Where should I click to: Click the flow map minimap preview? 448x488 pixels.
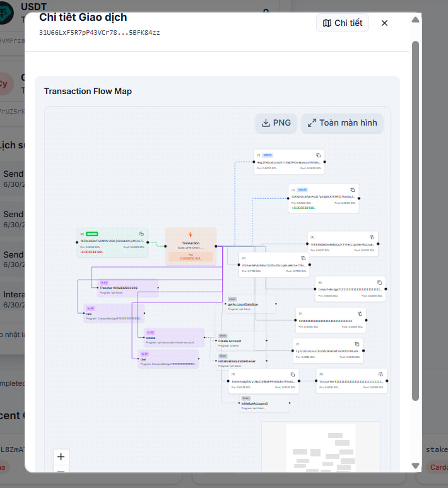pos(321,447)
